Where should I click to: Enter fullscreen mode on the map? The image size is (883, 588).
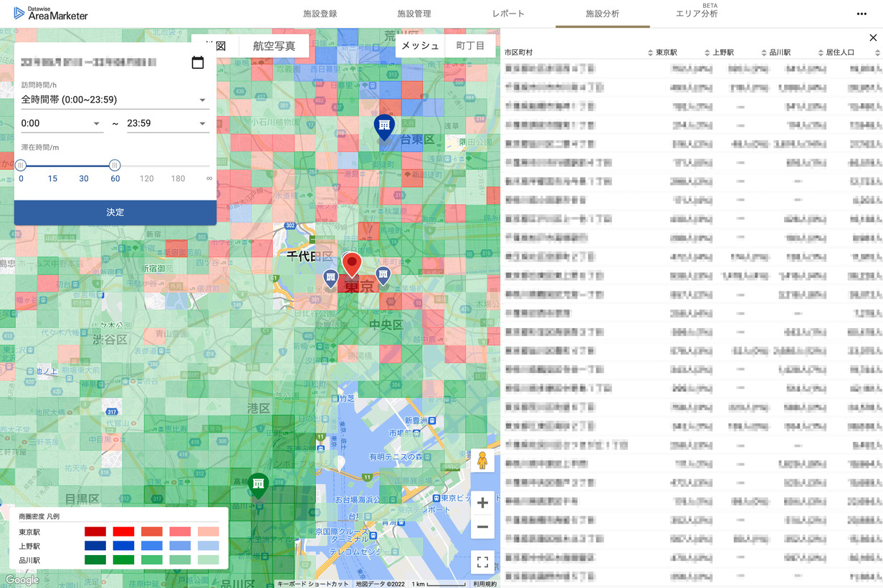(x=482, y=562)
